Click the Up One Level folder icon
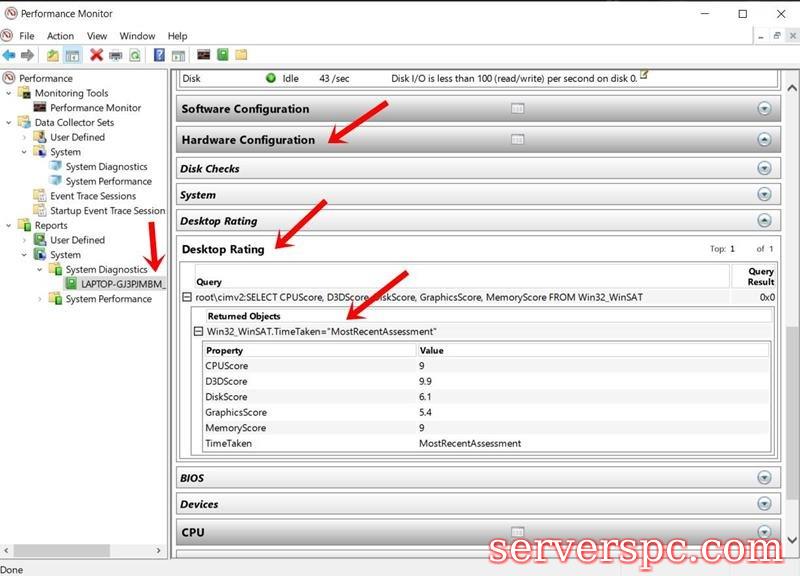 53,55
